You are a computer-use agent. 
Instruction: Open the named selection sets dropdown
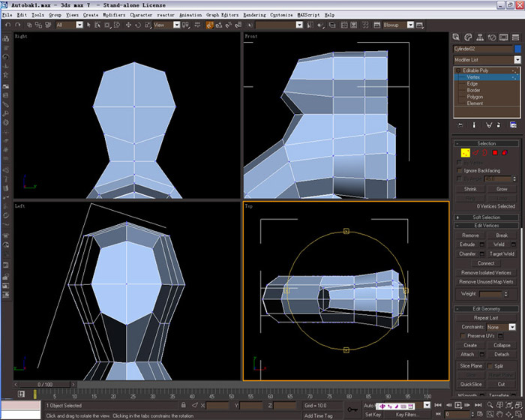300,25
